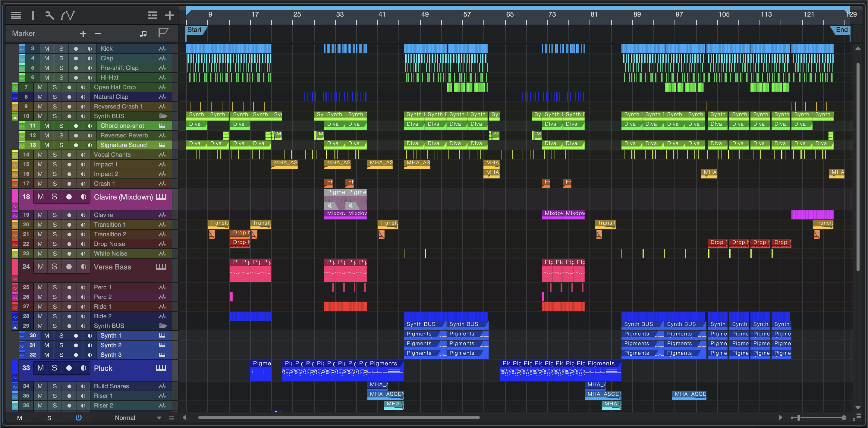This screenshot has width=868, height=428.
Task: Add a marker with the plus button
Action: 83,33
